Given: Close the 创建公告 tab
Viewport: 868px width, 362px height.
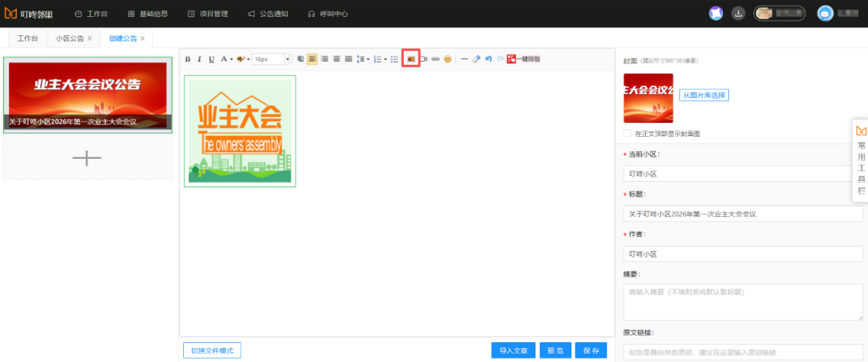Looking at the screenshot, I should pyautogui.click(x=143, y=38).
